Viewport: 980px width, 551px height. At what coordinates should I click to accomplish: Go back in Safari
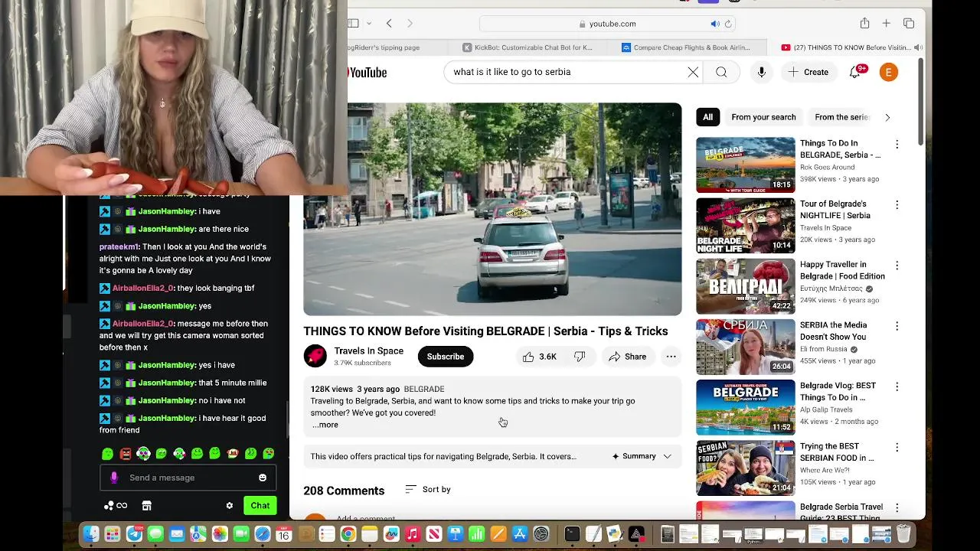(x=389, y=24)
